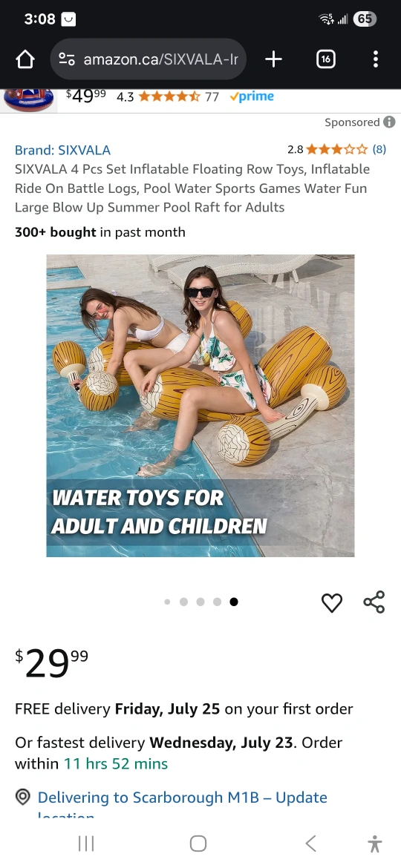401x868 pixels.
Task: Open a new tab with plus icon
Action: [273, 59]
